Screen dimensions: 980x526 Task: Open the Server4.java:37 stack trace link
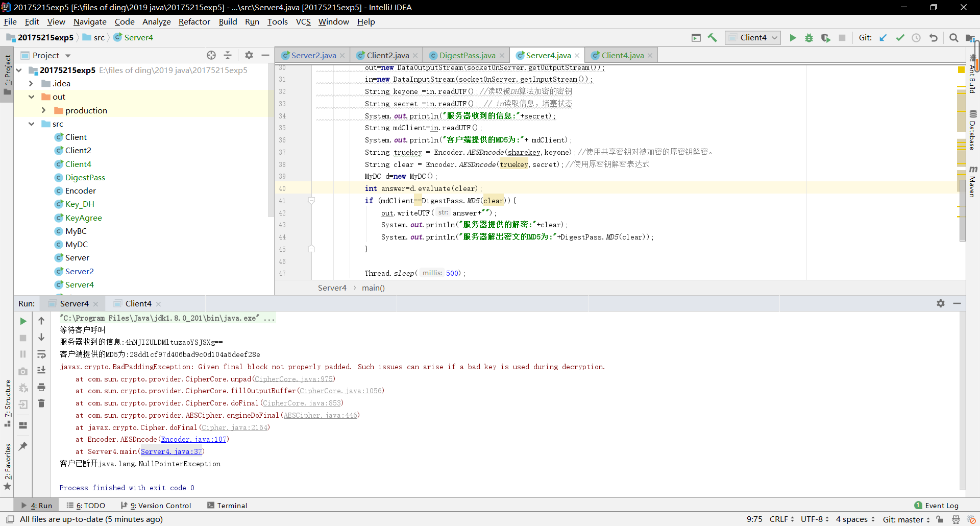pos(171,452)
